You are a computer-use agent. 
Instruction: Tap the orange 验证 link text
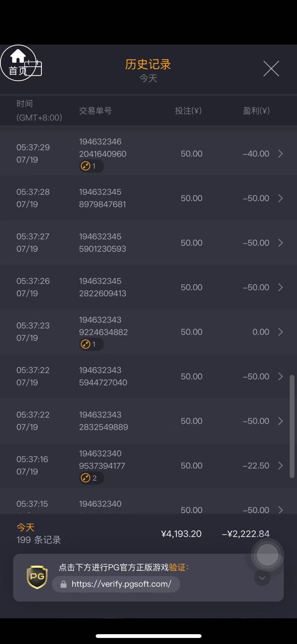(x=177, y=567)
